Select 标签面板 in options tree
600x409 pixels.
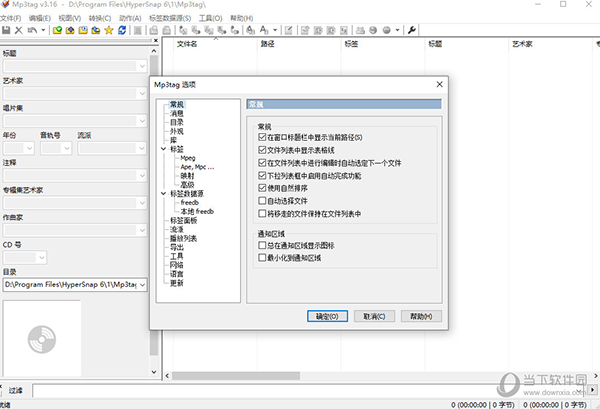click(184, 220)
